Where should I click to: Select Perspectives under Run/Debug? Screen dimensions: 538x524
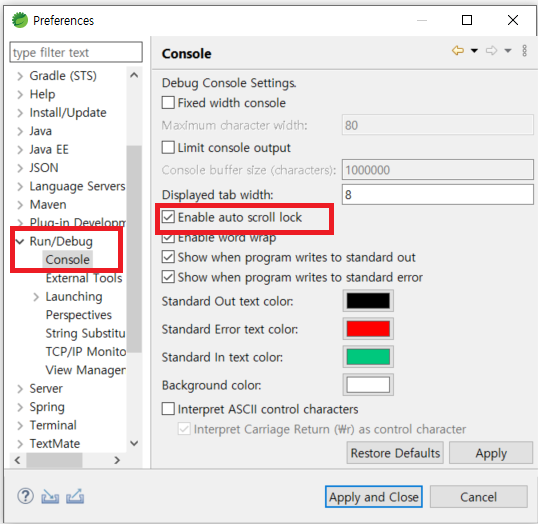point(79,315)
